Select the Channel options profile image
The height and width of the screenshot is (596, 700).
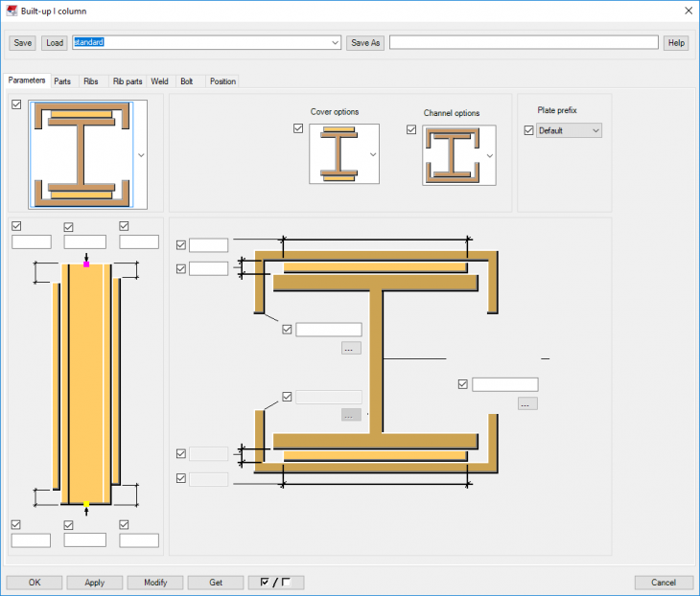453,155
